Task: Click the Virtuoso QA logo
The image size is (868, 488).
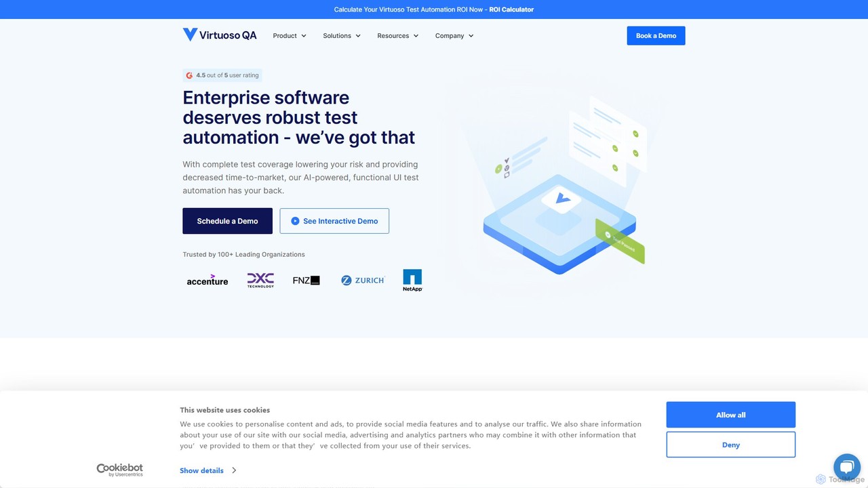Action: tap(220, 35)
